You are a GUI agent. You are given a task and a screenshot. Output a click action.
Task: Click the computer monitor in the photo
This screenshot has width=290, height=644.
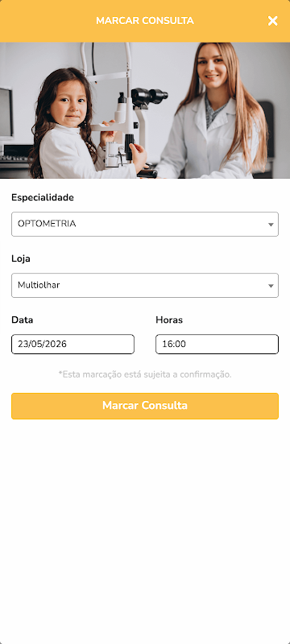pos(6,114)
